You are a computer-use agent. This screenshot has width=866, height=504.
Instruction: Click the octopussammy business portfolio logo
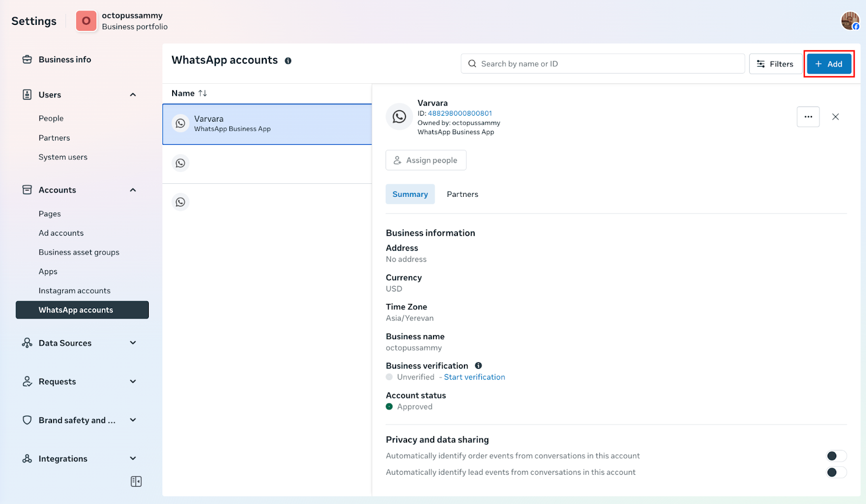coord(86,21)
